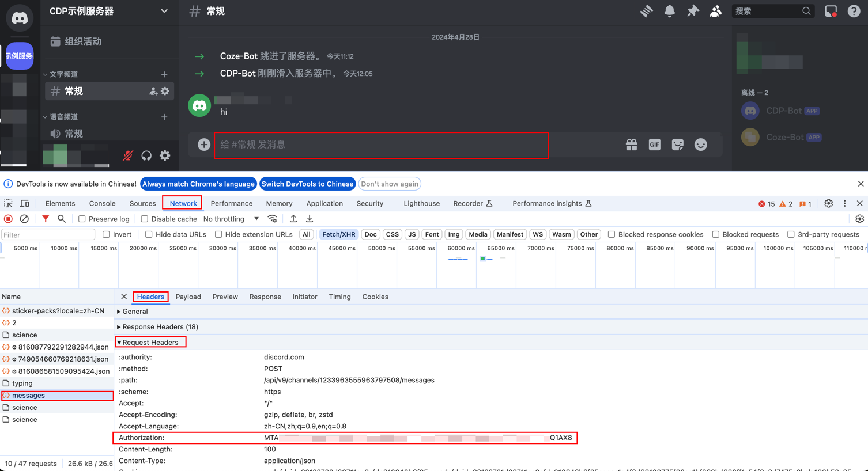Toggle the member list icon
Image resolution: width=868 pixels, height=471 pixels.
click(x=715, y=11)
